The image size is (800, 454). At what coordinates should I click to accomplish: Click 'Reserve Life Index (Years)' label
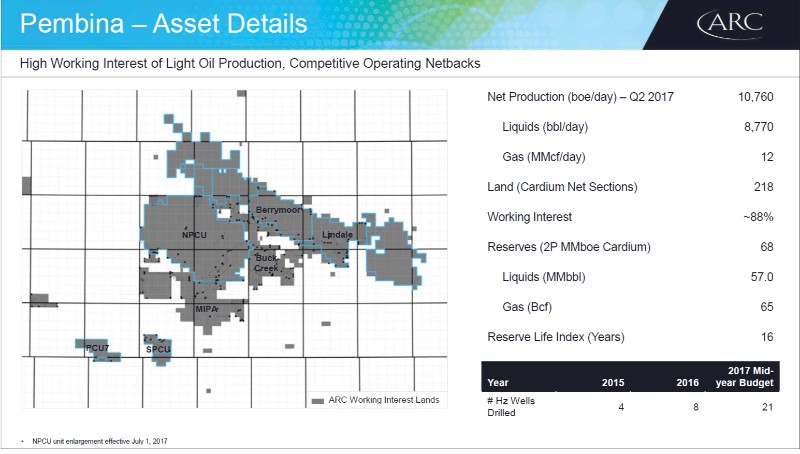tap(556, 337)
